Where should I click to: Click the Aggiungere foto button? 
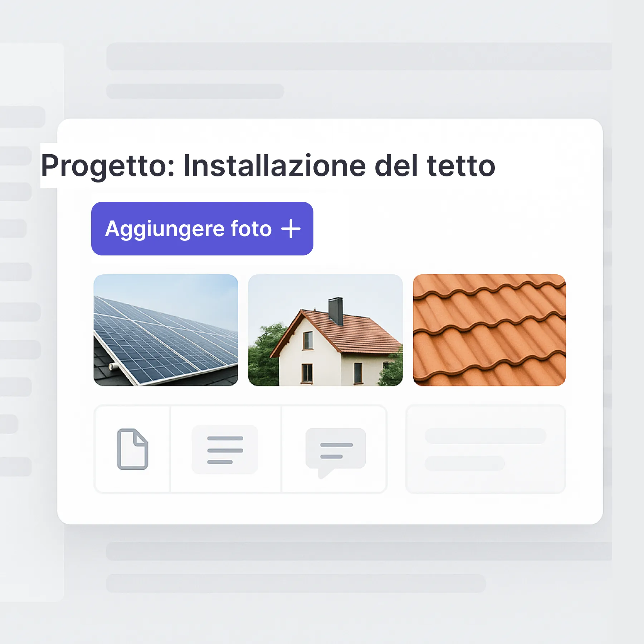coord(202,229)
